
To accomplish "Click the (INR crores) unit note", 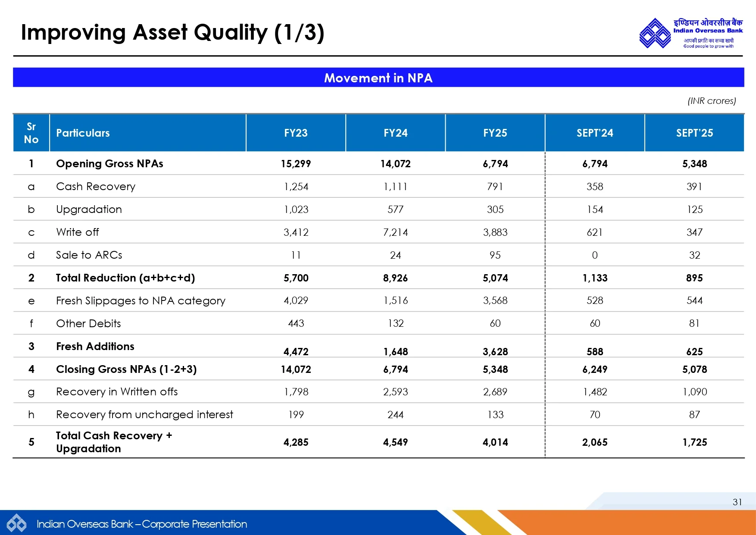I will pos(711,101).
